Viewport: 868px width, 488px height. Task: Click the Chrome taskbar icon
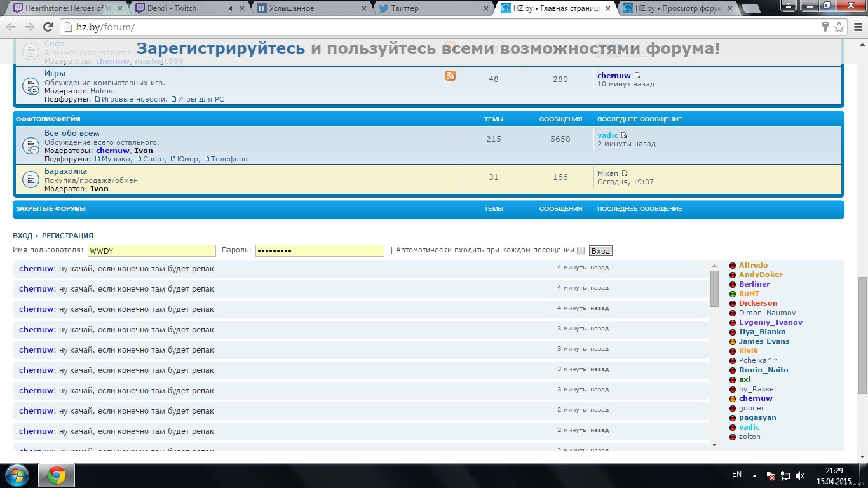pyautogui.click(x=57, y=475)
